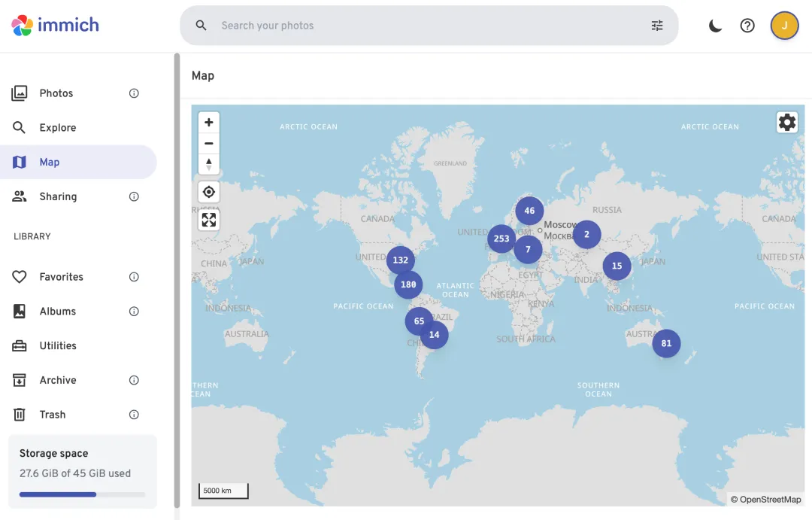Screen dimensions: 812x520
Task: Open search filter options
Action: coord(657,26)
